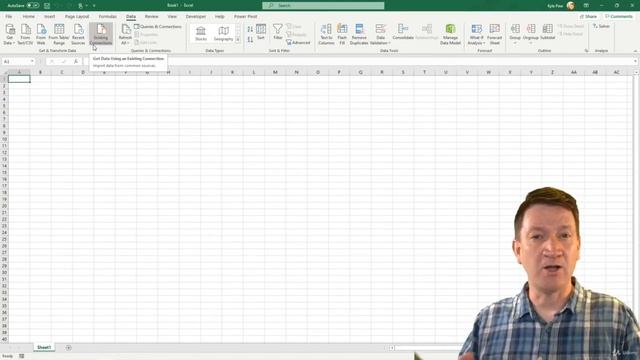Switch to the Review tab
Viewport: 640px width, 360px height.
[151, 16]
